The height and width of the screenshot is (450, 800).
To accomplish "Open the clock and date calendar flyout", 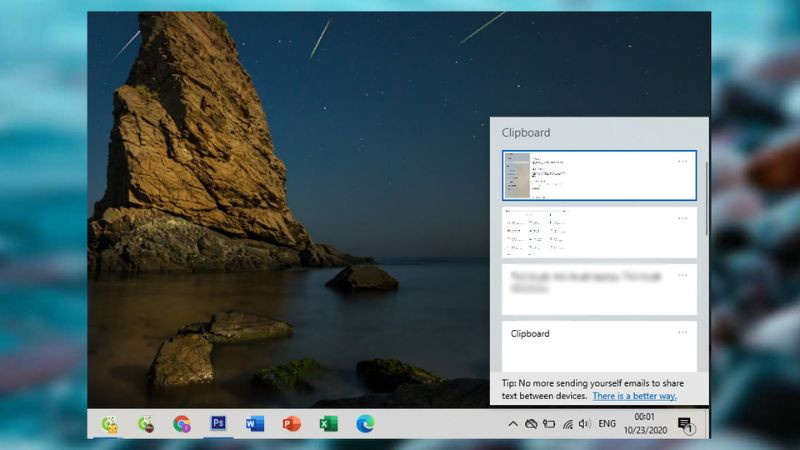I will pos(644,424).
